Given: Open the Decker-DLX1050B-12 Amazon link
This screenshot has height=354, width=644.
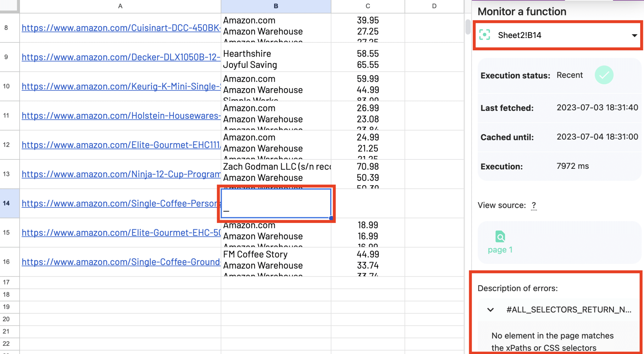Looking at the screenshot, I should [121, 57].
